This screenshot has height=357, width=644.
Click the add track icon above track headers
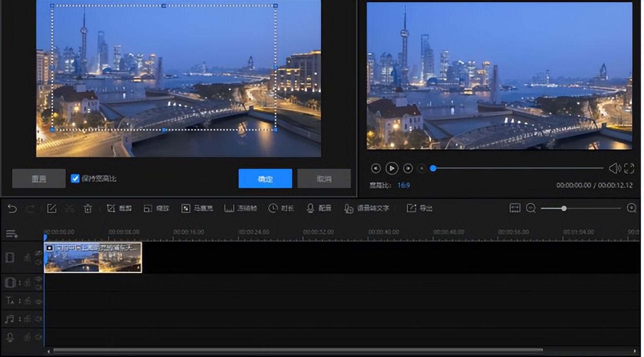12,234
